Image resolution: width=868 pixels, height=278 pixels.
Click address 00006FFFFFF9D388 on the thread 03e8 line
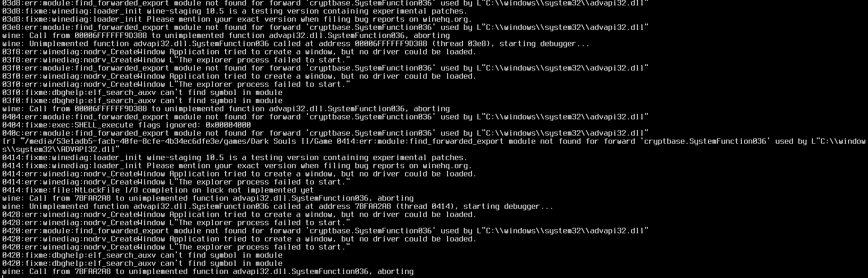(391, 44)
